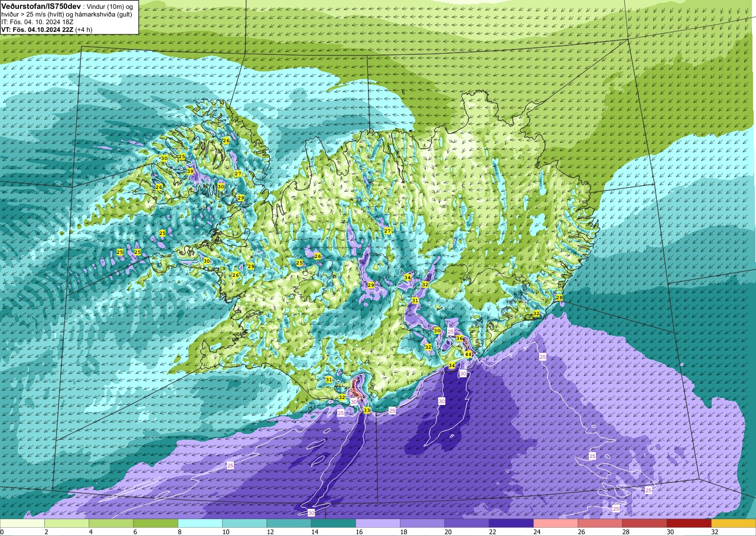Click the yellow gust label 33
Image resolution: width=756 pixels, height=536 pixels.
click(367, 410)
